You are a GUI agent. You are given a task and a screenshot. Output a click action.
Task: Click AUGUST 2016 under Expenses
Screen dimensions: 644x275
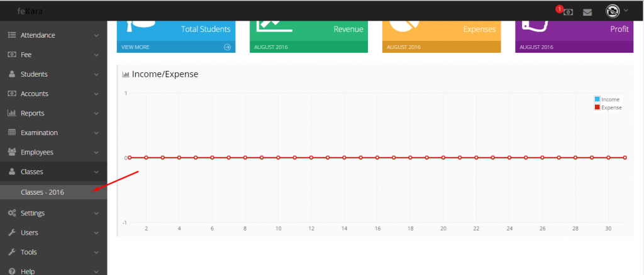pos(404,47)
